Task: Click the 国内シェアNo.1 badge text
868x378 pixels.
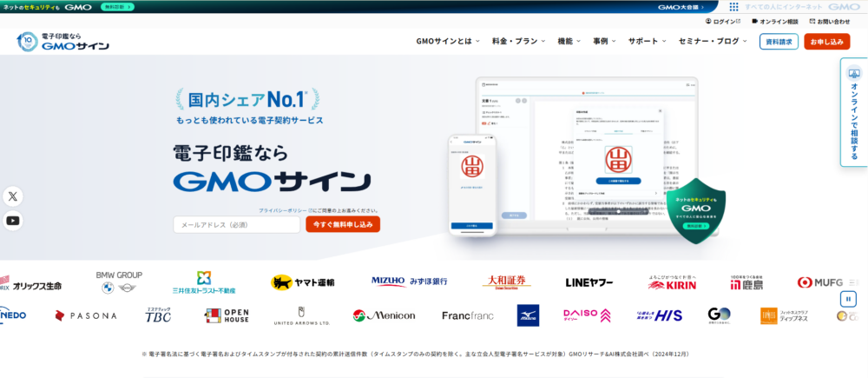Action: 247,99
